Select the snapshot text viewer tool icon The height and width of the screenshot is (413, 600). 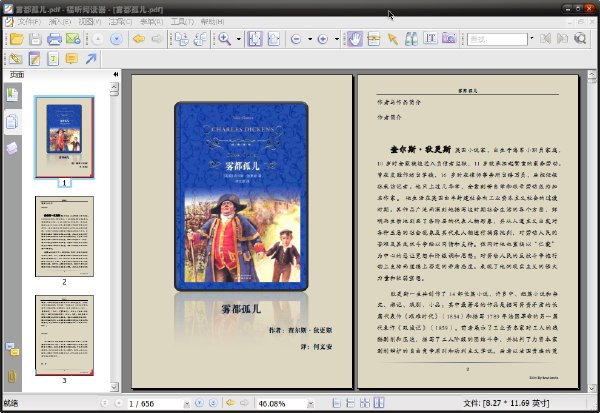pos(373,39)
